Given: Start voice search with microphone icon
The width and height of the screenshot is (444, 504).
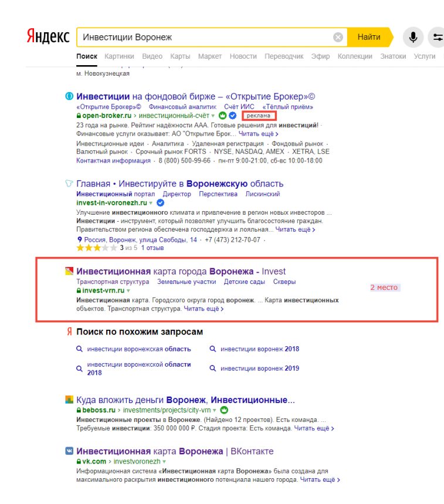Looking at the screenshot, I should click(x=413, y=38).
